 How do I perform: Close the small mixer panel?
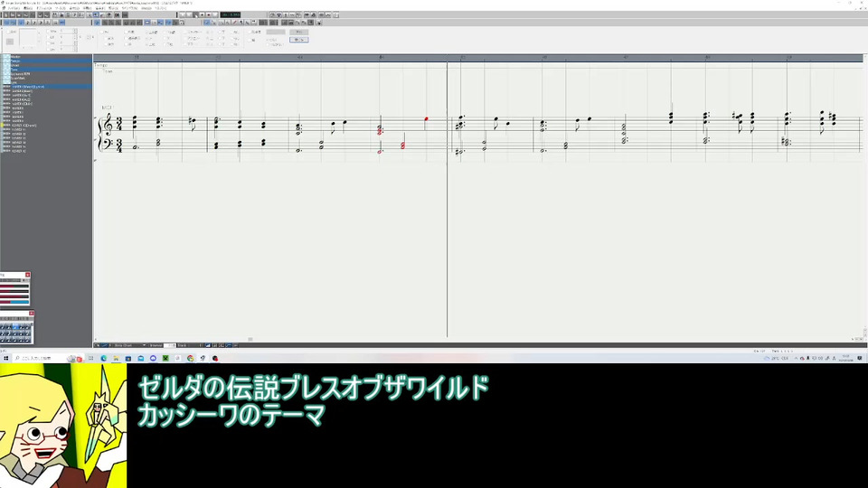(x=28, y=275)
